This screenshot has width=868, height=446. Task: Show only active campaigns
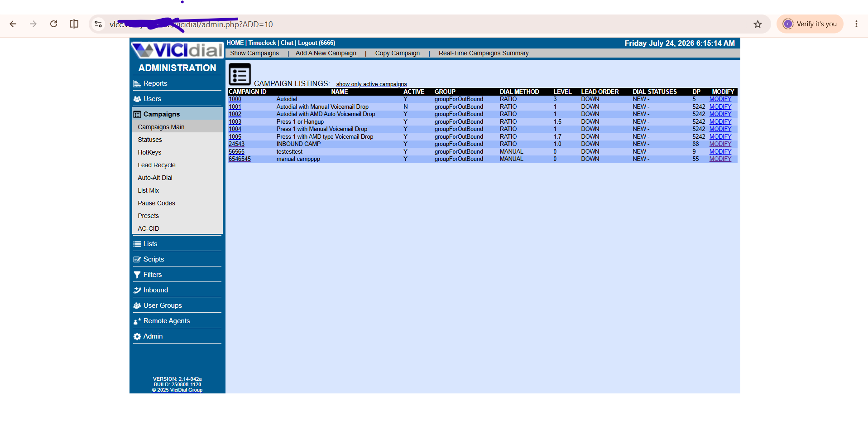click(x=371, y=84)
